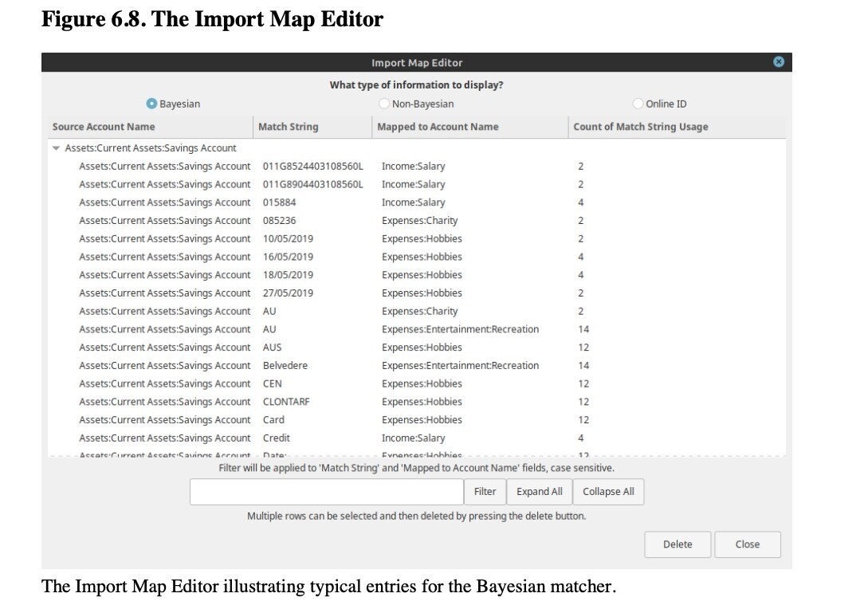The height and width of the screenshot is (605, 868).
Task: Select row with match string 085236
Action: tap(279, 221)
